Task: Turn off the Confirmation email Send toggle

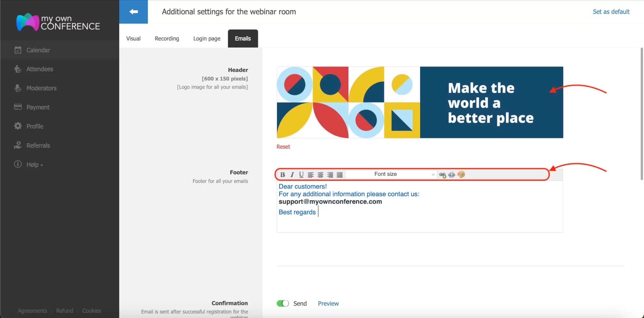Action: tap(283, 303)
